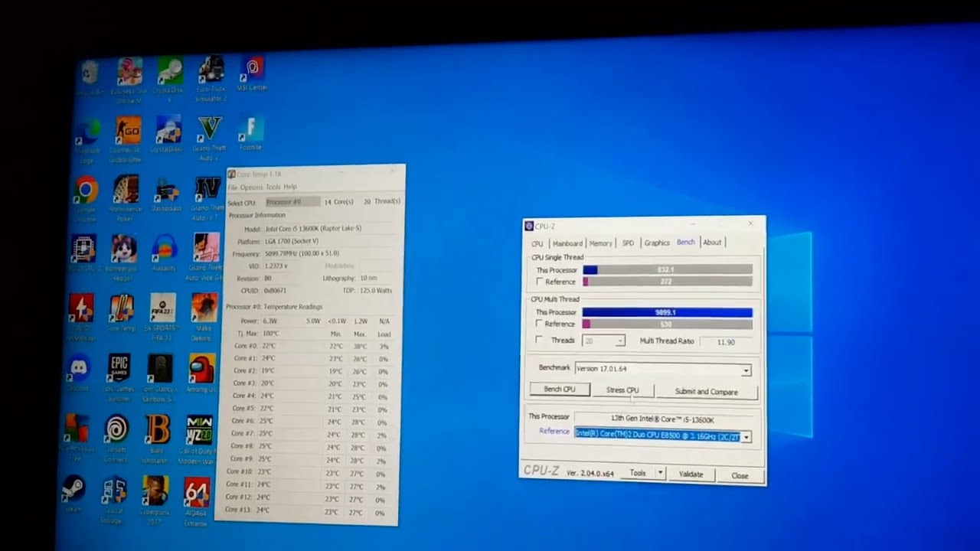The width and height of the screenshot is (980, 551).
Task: Enable Reference checkbox under CPU Single Thread
Action: tap(541, 282)
